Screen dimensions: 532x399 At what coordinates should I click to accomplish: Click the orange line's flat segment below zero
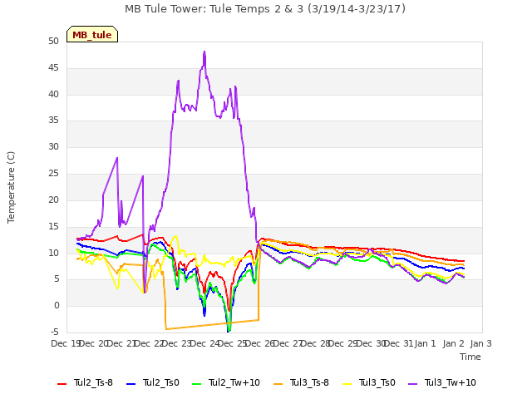[x=212, y=325]
